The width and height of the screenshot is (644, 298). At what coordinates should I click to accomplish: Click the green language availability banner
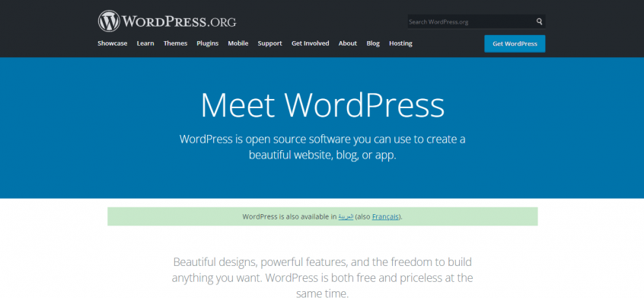pos(323,216)
